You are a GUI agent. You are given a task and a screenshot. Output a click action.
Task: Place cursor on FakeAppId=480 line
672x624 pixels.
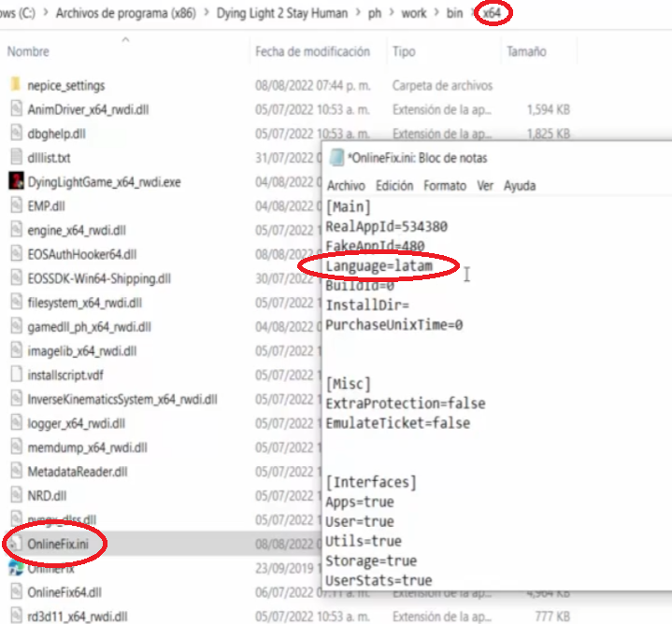[x=375, y=246]
